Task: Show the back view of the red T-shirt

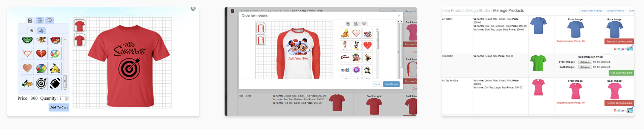Action: tap(80, 40)
